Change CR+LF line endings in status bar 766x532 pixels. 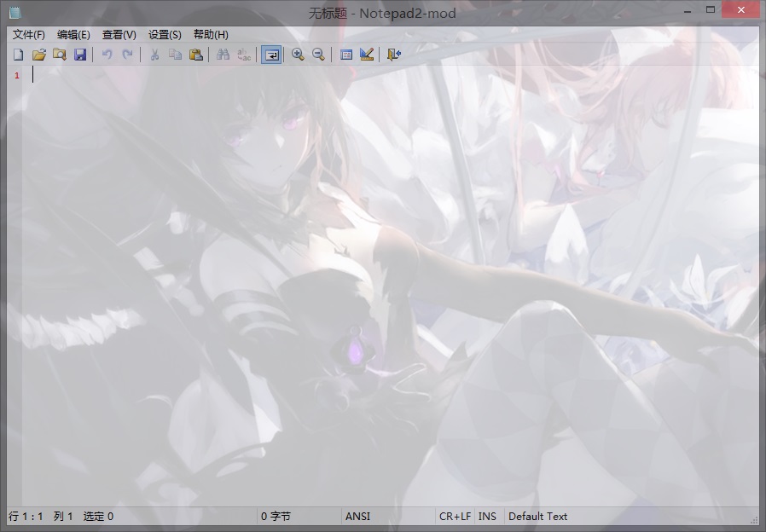[x=455, y=517]
